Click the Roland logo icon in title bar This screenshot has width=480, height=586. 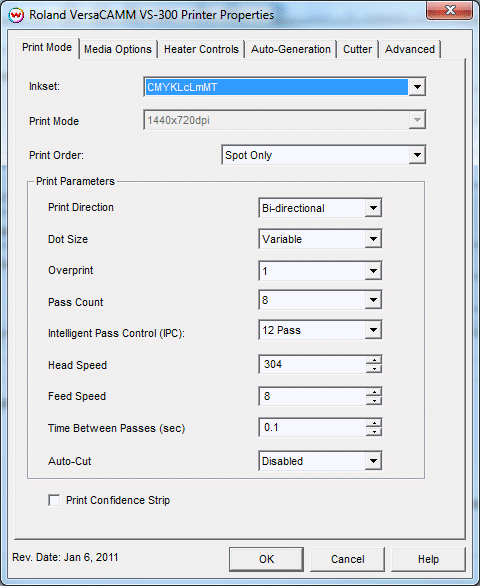coord(16,15)
